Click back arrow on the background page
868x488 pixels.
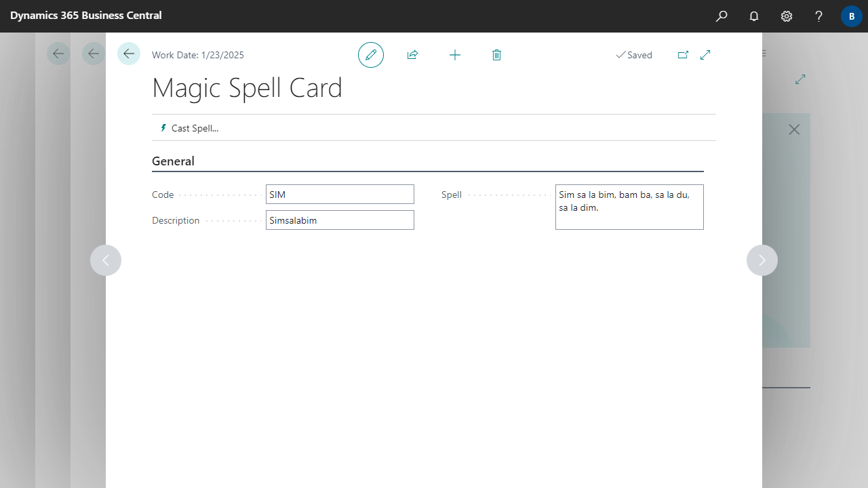(58, 54)
